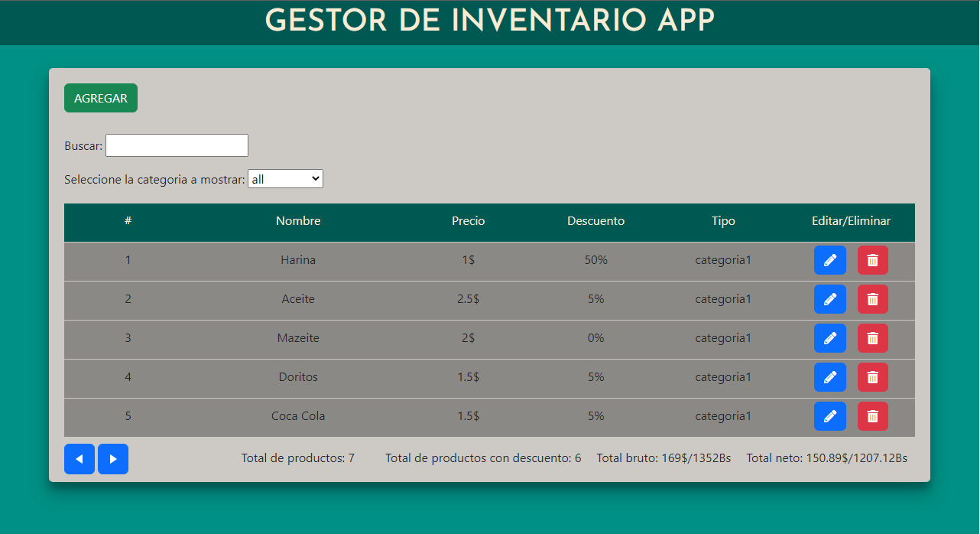Select the Buscar search field

click(177, 145)
